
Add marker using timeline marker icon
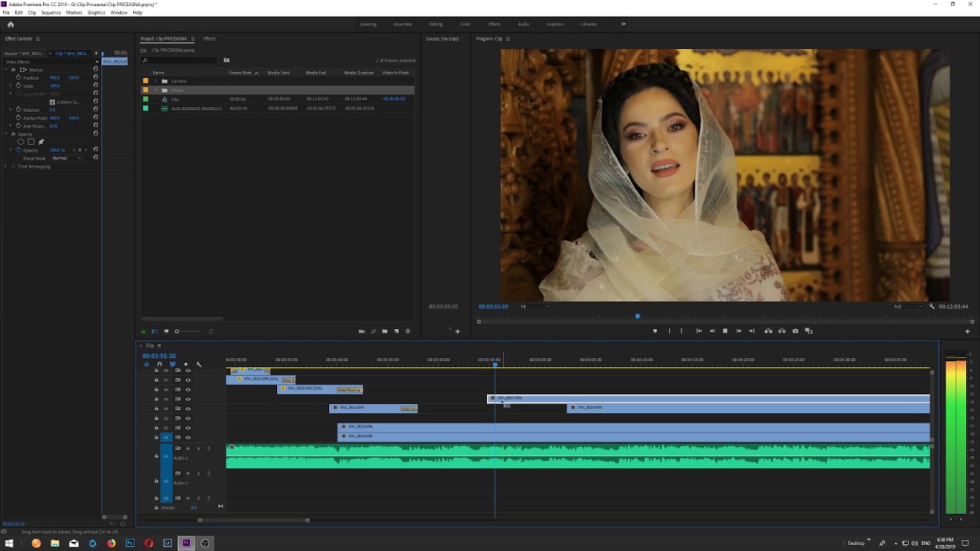[x=185, y=364]
